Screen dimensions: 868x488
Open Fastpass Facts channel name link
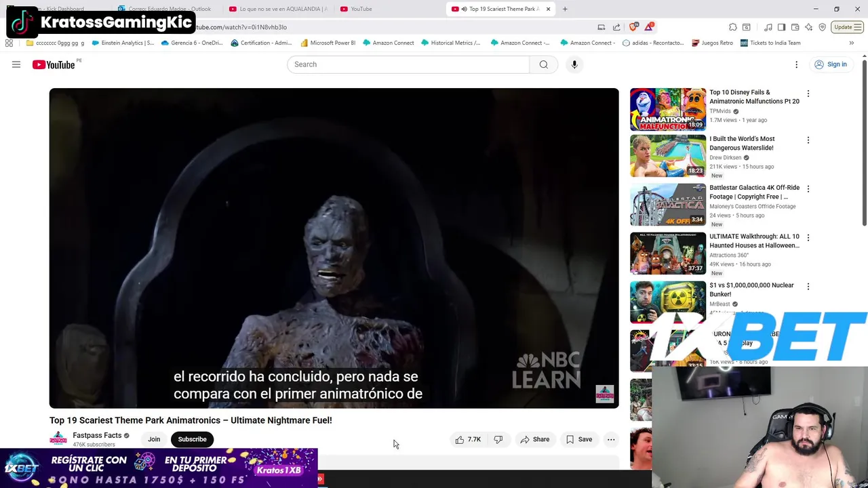97,435
